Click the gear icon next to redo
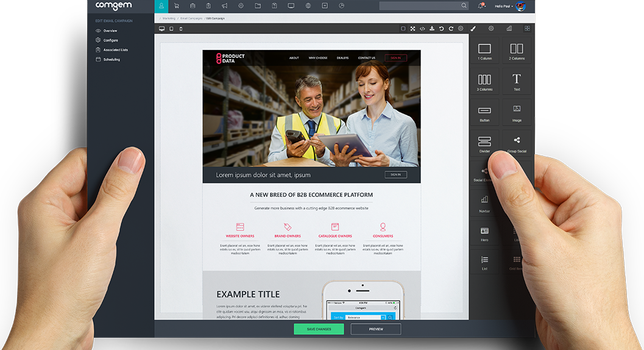Screen dimensions: 644x350 pos(461,29)
